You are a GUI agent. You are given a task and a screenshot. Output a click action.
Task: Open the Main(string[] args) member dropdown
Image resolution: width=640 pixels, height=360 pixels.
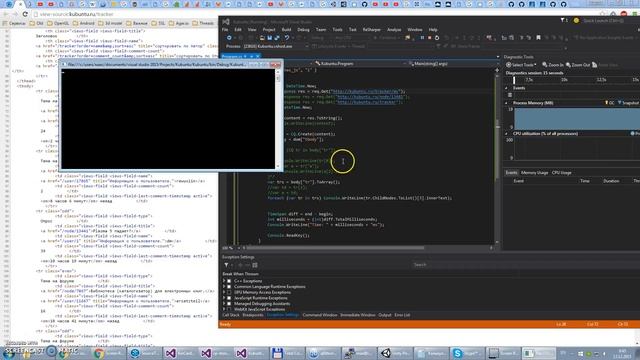coord(453,64)
